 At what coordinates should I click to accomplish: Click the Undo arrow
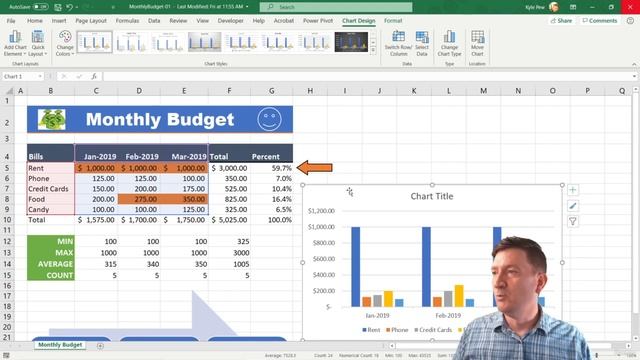point(69,7)
